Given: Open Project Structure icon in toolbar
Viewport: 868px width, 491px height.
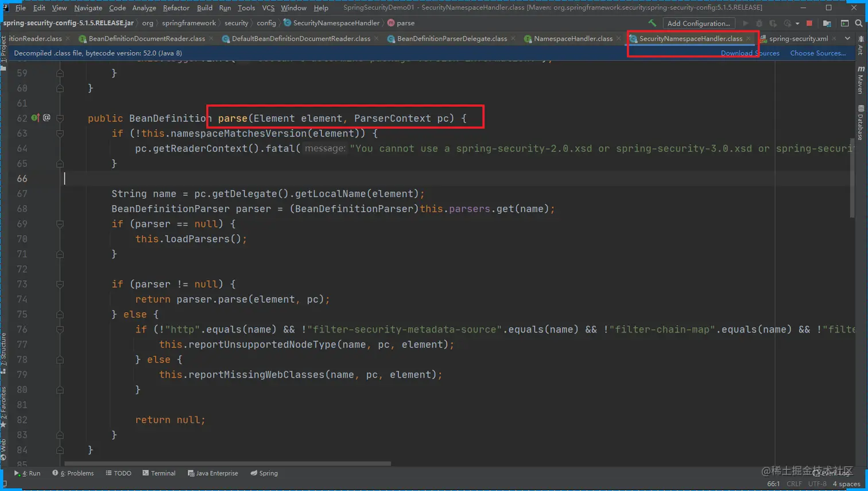Looking at the screenshot, I should pyautogui.click(x=827, y=24).
